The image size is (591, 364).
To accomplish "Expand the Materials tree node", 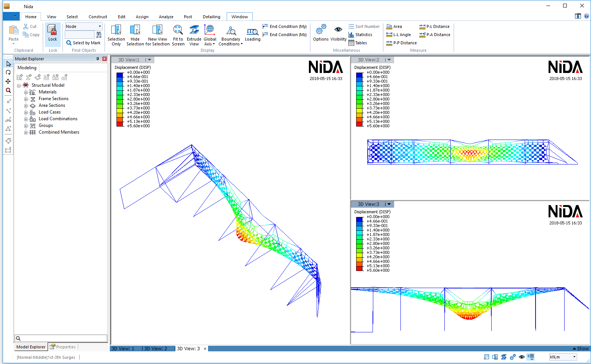I will [x=26, y=92].
